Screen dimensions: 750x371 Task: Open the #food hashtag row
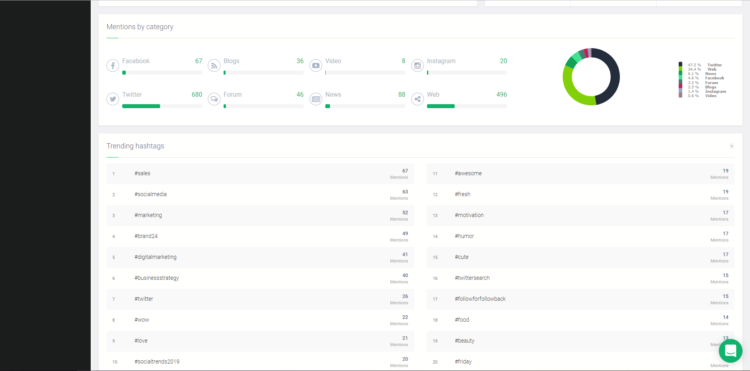point(580,320)
